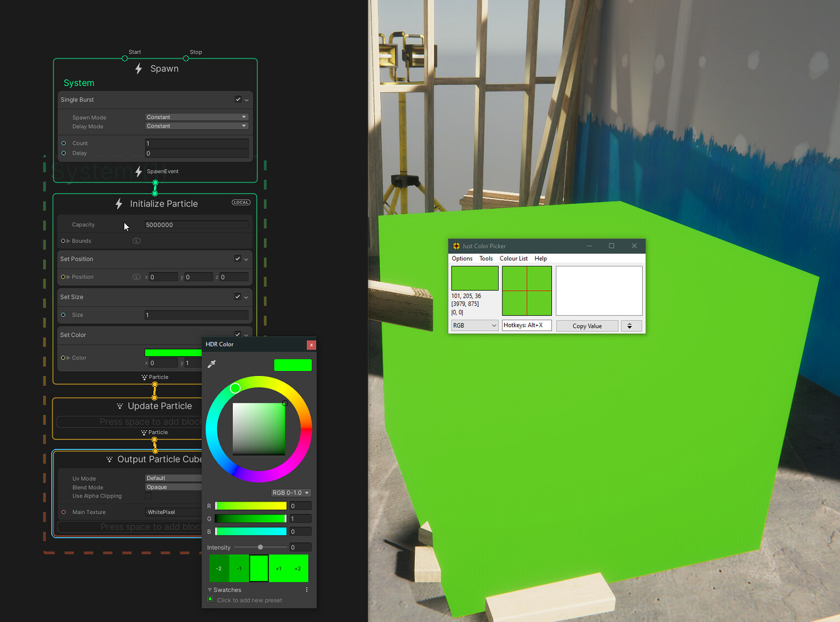Collapse the Set Position block chevron
840x622 pixels.
[246, 259]
